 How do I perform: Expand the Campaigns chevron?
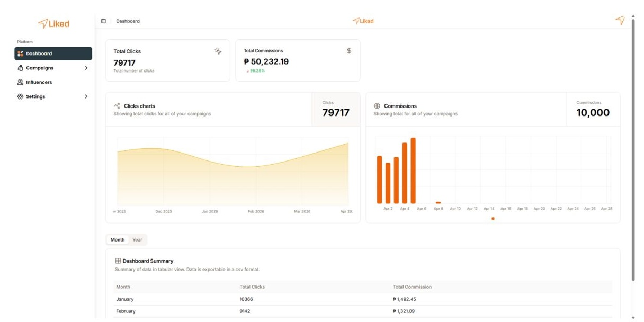click(x=86, y=68)
